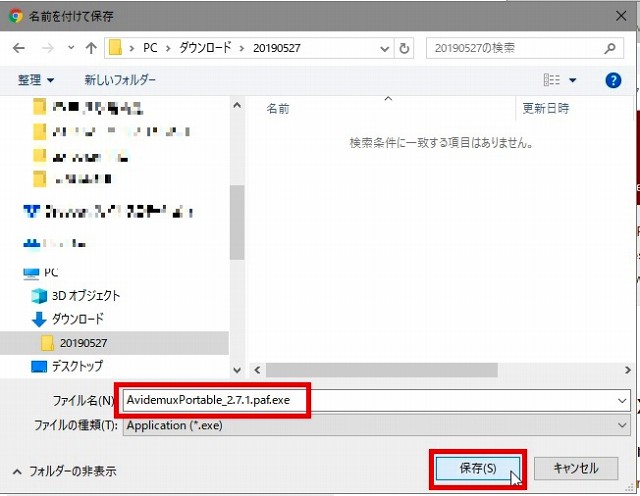The image size is (640, 496).
Task: Open the 整理 menu
Action: [x=36, y=80]
